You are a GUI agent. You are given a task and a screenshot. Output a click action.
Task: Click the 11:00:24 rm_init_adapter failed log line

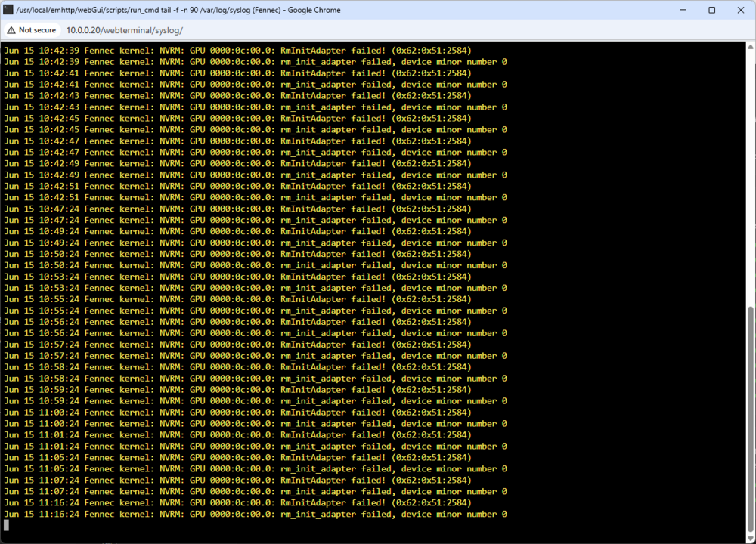coord(256,424)
